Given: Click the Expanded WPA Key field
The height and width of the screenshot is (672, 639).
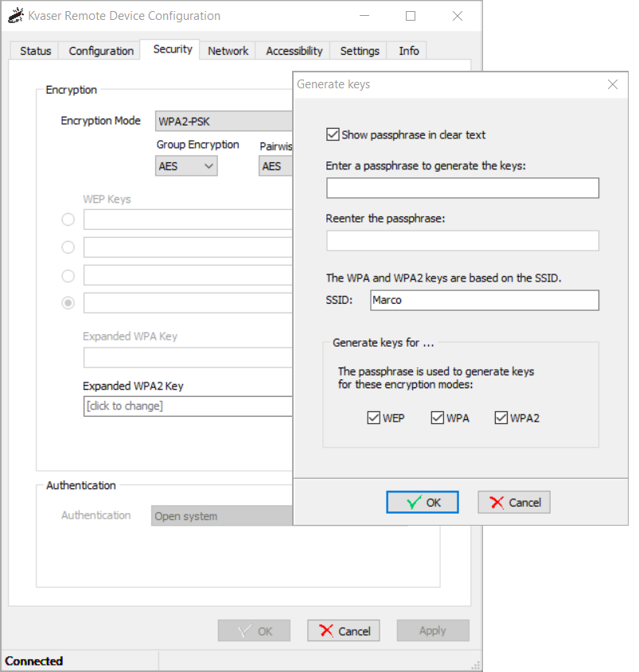Looking at the screenshot, I should (x=188, y=357).
